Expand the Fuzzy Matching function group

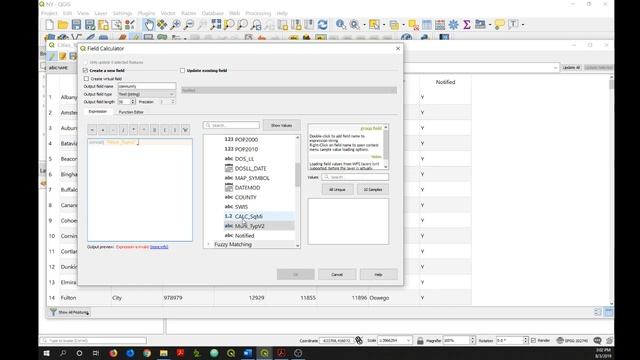pos(209,244)
